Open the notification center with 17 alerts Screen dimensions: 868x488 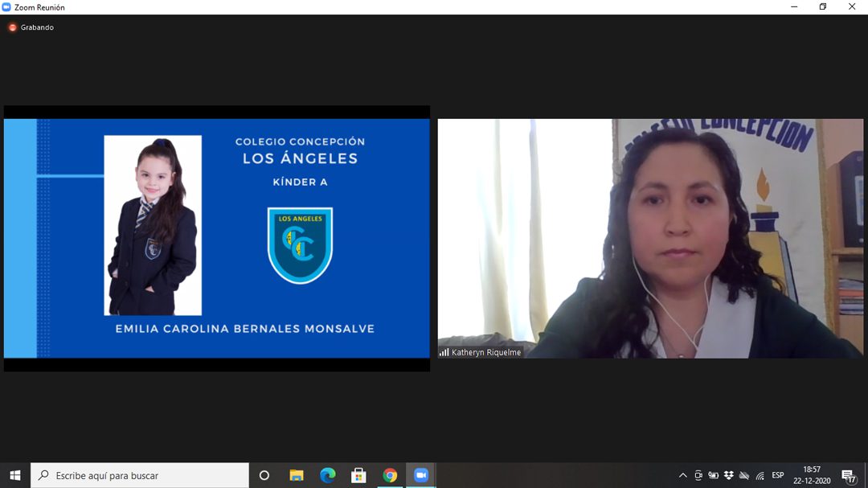coord(849,475)
